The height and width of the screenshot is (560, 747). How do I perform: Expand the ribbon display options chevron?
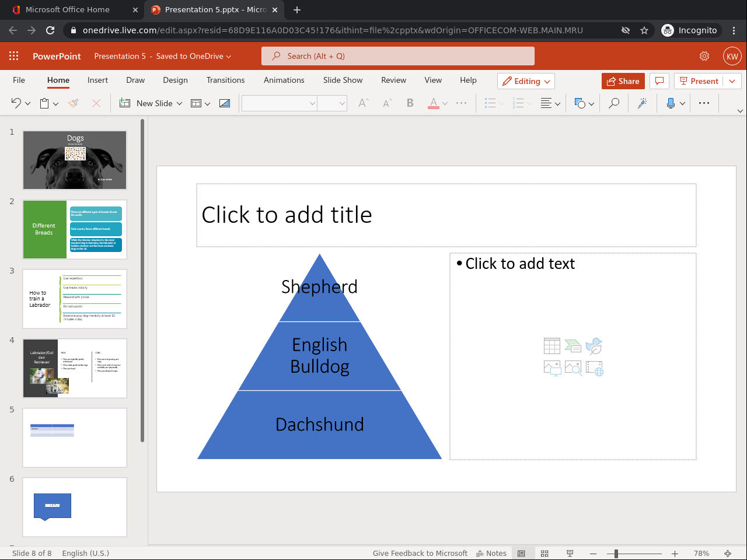[x=740, y=111]
